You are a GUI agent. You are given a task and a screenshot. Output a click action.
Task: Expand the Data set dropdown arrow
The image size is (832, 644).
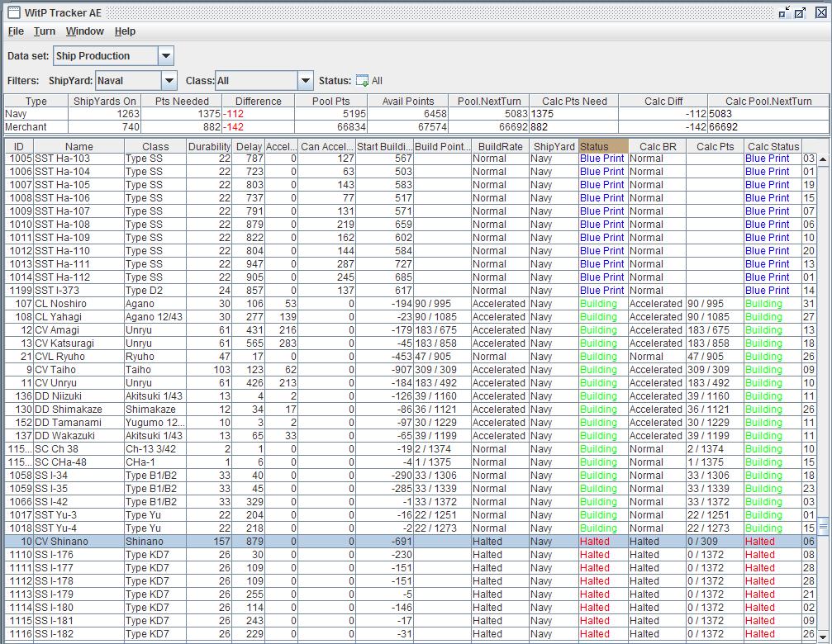coord(166,55)
